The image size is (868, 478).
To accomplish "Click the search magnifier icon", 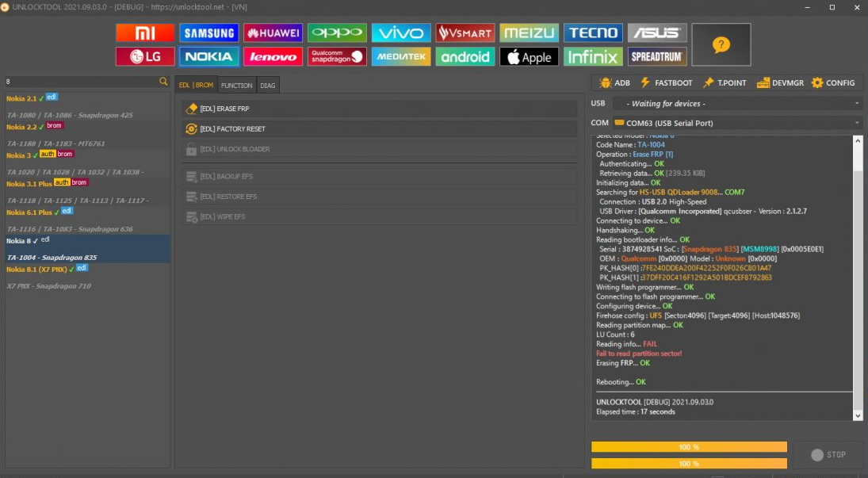I will click(163, 82).
